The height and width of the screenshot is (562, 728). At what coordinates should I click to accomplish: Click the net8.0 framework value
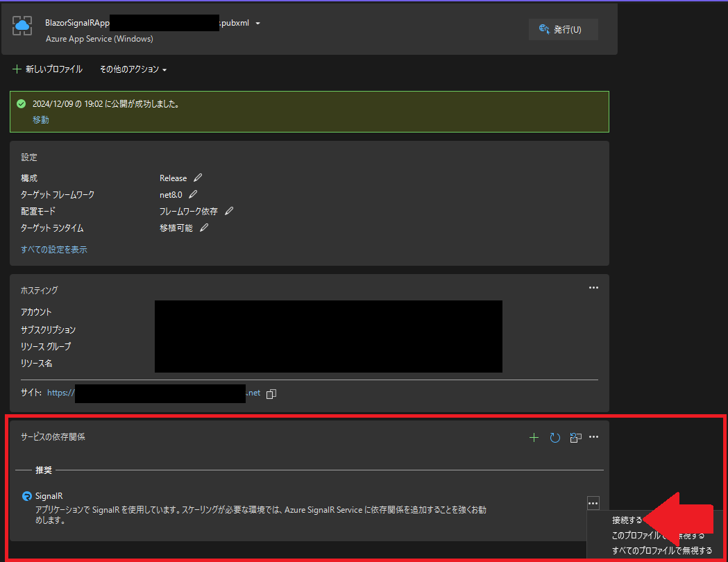coord(171,195)
